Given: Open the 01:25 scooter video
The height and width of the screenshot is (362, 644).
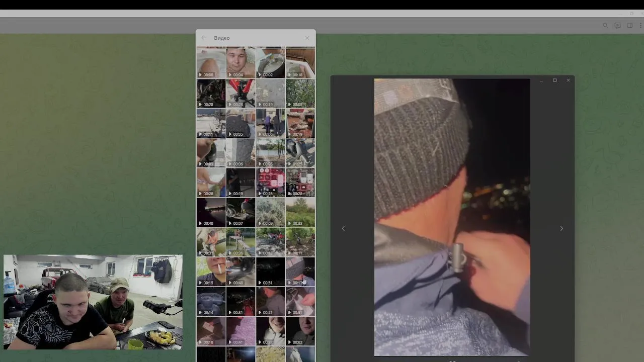Looking at the screenshot, I should [x=300, y=152].
